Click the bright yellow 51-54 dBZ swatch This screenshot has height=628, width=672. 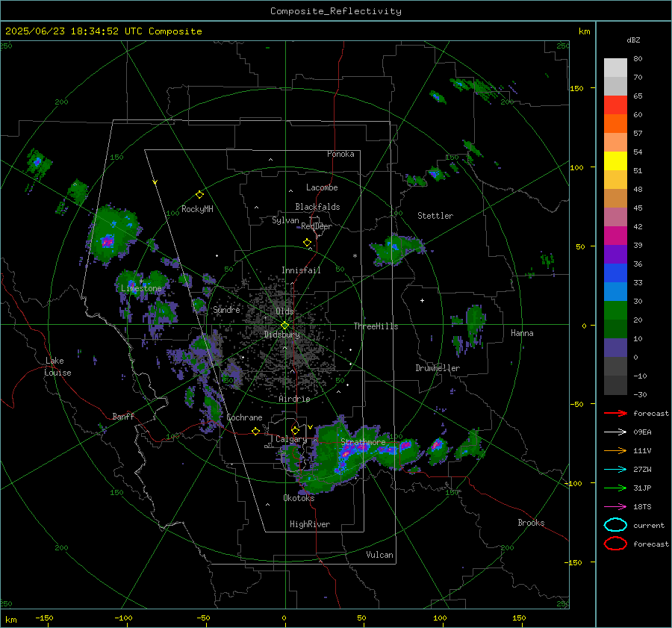tap(615, 161)
